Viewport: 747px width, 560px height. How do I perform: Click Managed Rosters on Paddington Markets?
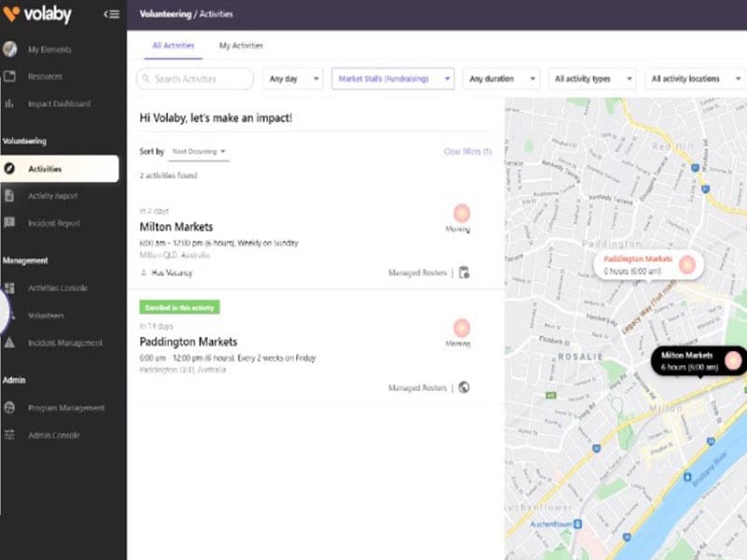coord(417,387)
